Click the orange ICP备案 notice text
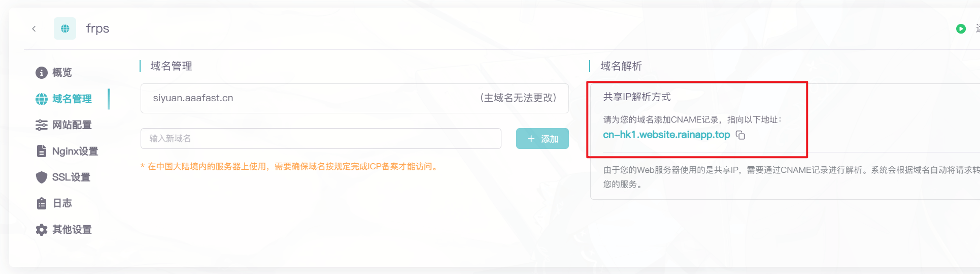The height and width of the screenshot is (274, 980). click(292, 166)
